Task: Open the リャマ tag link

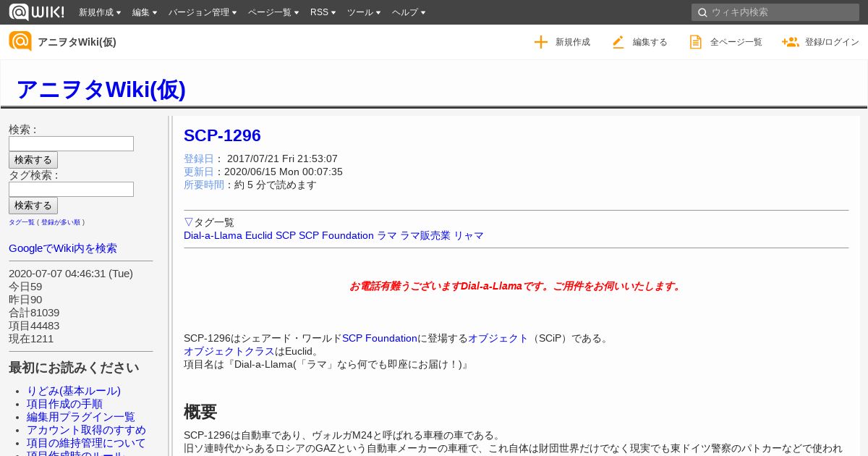Action: coord(469,235)
